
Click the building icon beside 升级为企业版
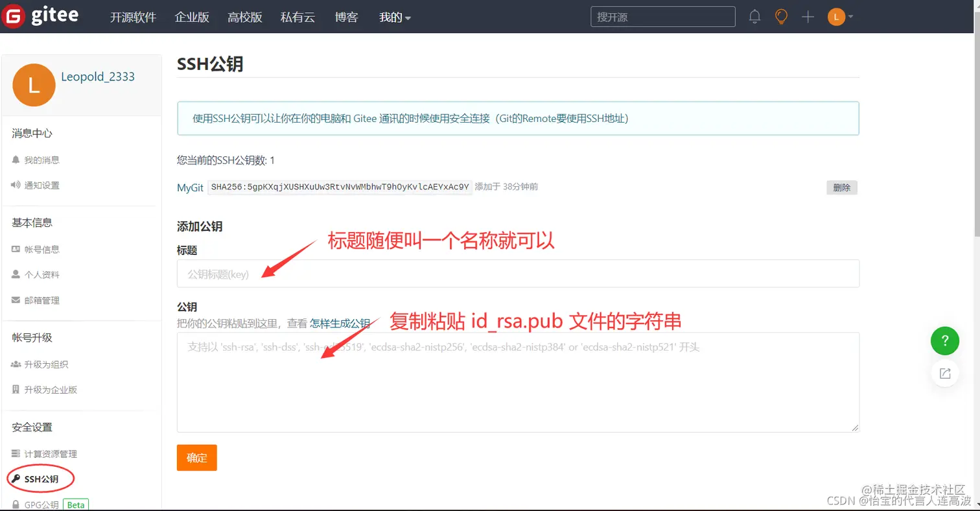coord(16,390)
